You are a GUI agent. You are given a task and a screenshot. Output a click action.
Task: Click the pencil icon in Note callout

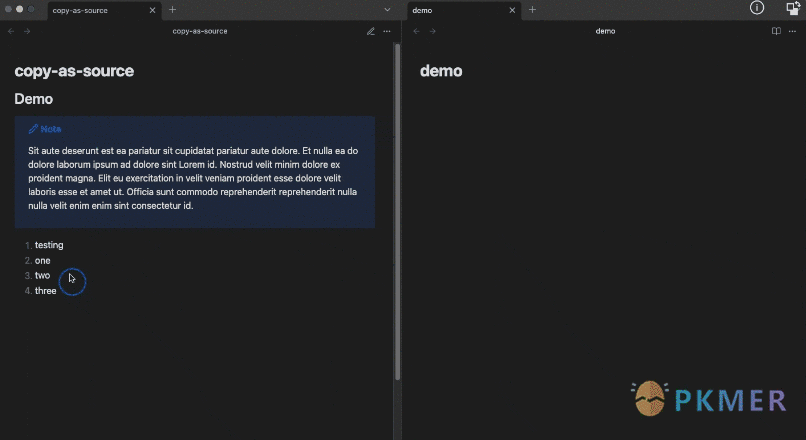pyautogui.click(x=33, y=129)
